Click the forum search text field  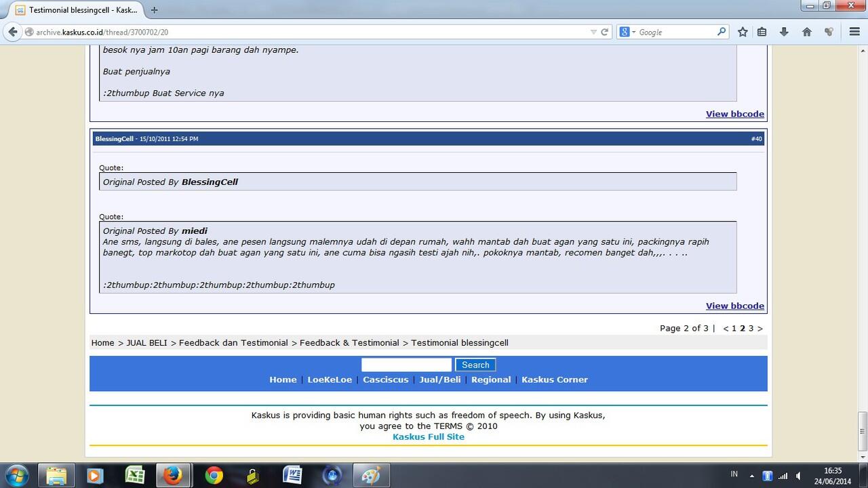406,365
